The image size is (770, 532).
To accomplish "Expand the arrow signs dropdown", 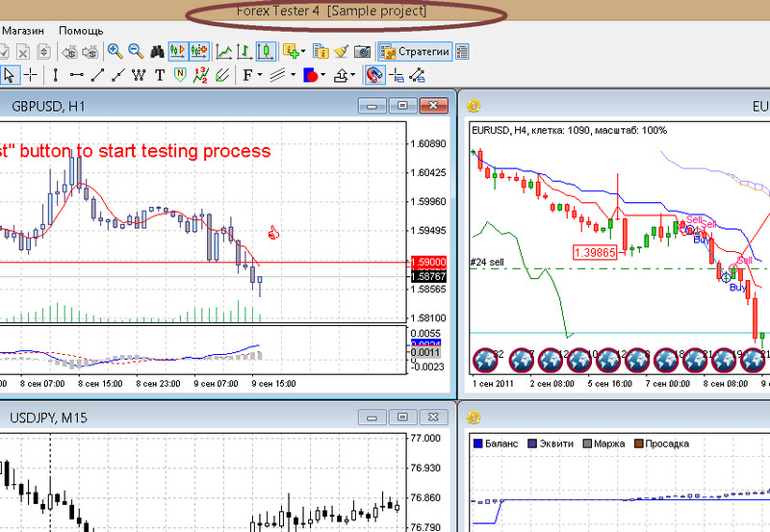I will pyautogui.click(x=352, y=75).
